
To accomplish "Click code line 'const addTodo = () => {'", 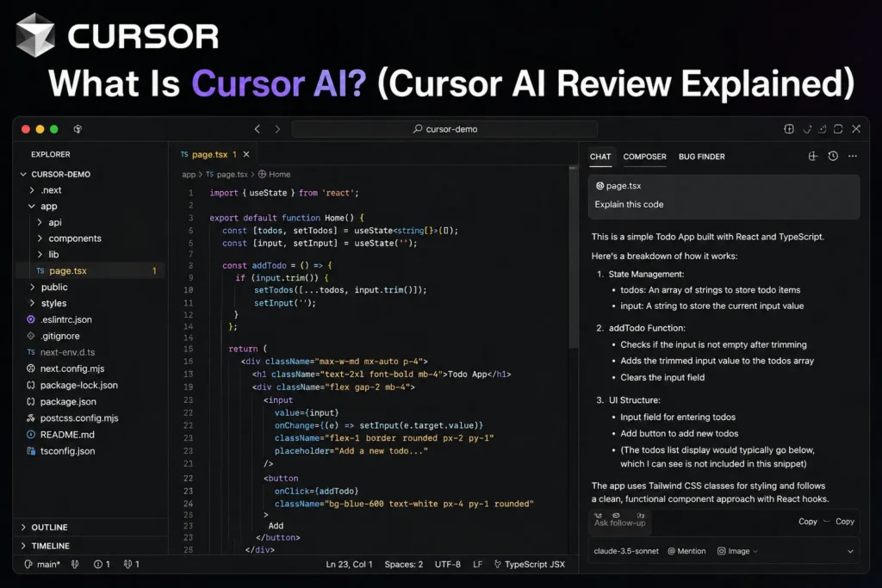I will click(276, 265).
